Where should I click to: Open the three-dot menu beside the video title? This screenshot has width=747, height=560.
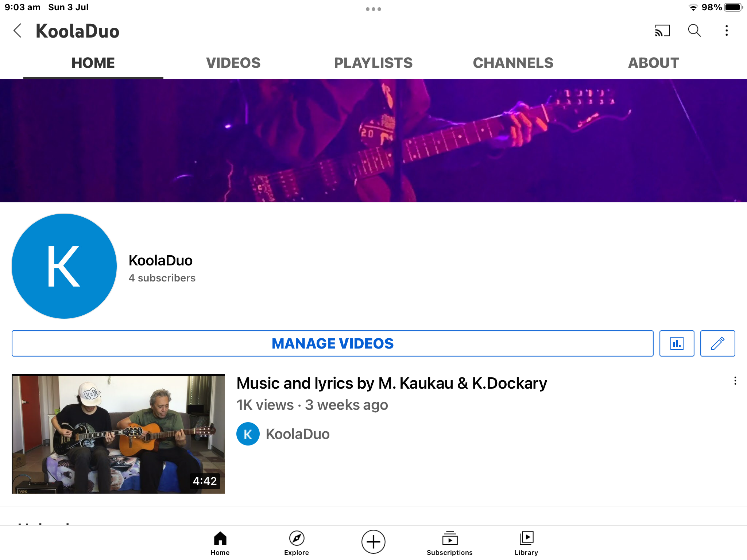735,381
